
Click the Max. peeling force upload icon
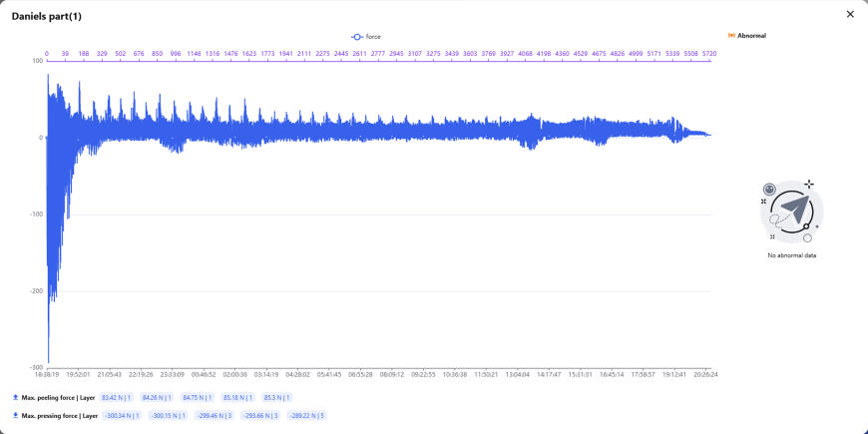point(16,397)
